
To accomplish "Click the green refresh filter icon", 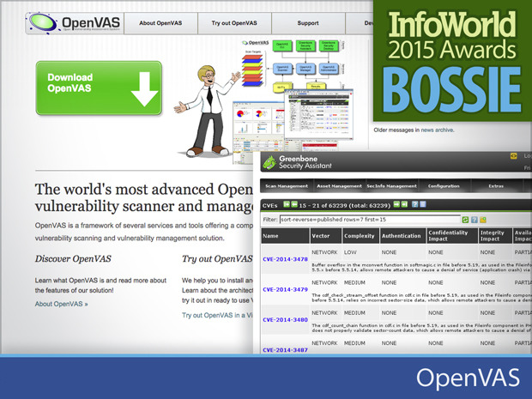I will click(x=464, y=220).
